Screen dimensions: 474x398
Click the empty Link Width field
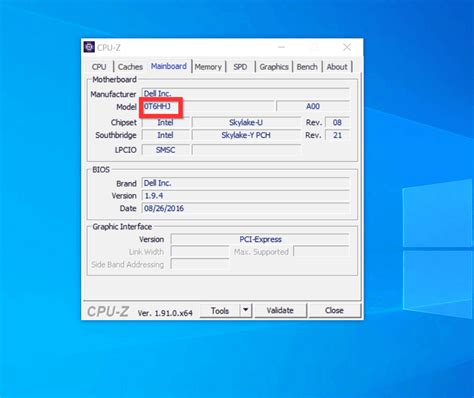coord(200,252)
